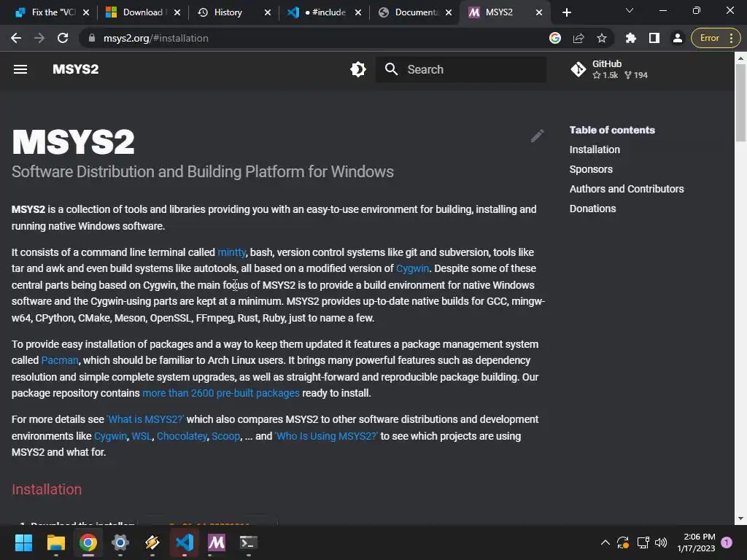This screenshot has width=747, height=560.
Task: Open the Extensions puzzle icon
Action: (x=631, y=38)
